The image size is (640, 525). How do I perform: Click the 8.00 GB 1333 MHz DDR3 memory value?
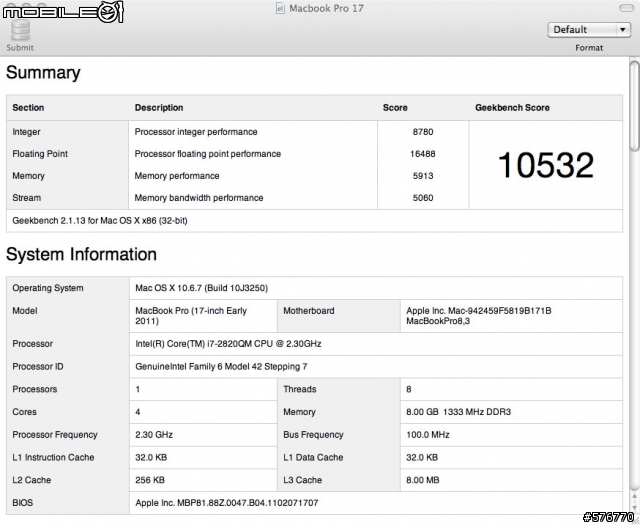tap(458, 412)
